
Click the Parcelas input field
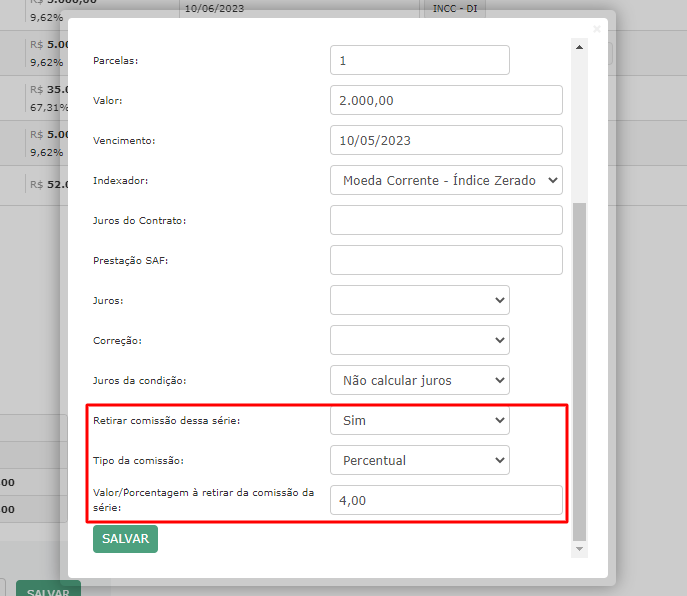coord(420,60)
